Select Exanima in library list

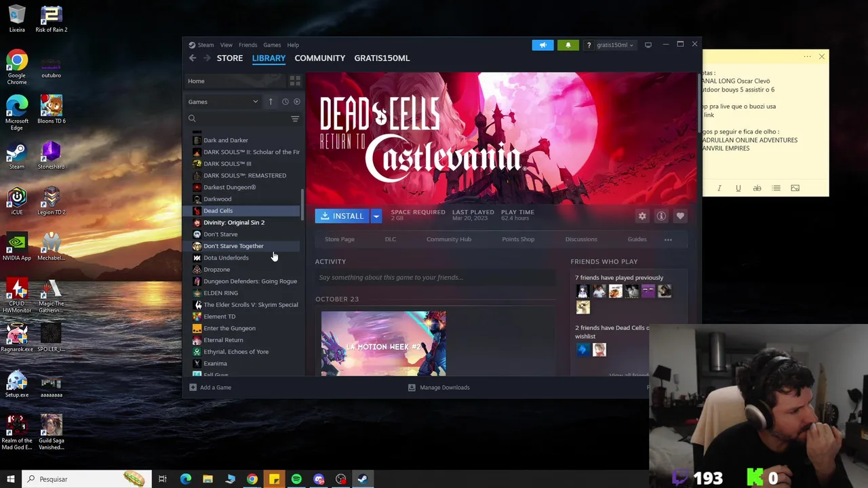[216, 363]
